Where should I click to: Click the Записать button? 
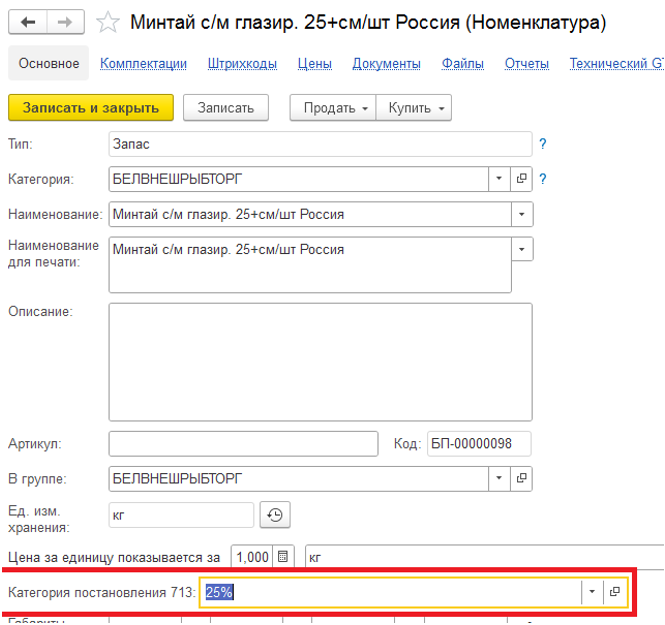click(226, 108)
